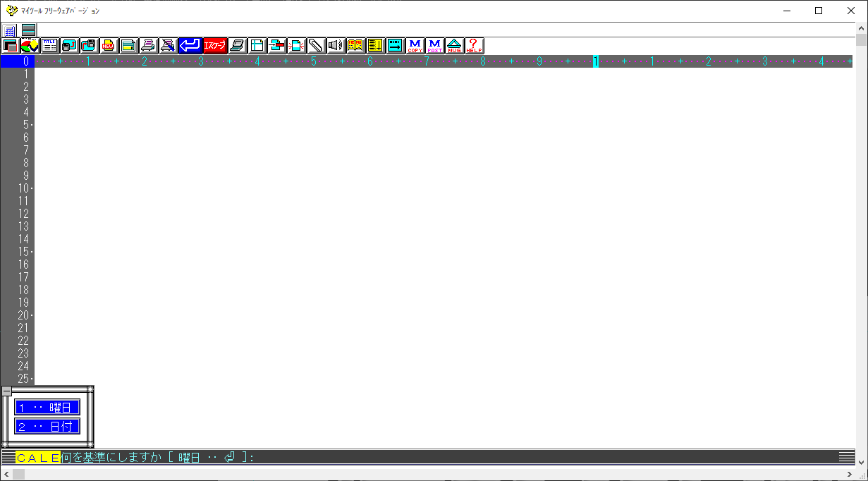Click the MUG triangle toolbar icon
The image size is (868, 481).
pos(454,46)
